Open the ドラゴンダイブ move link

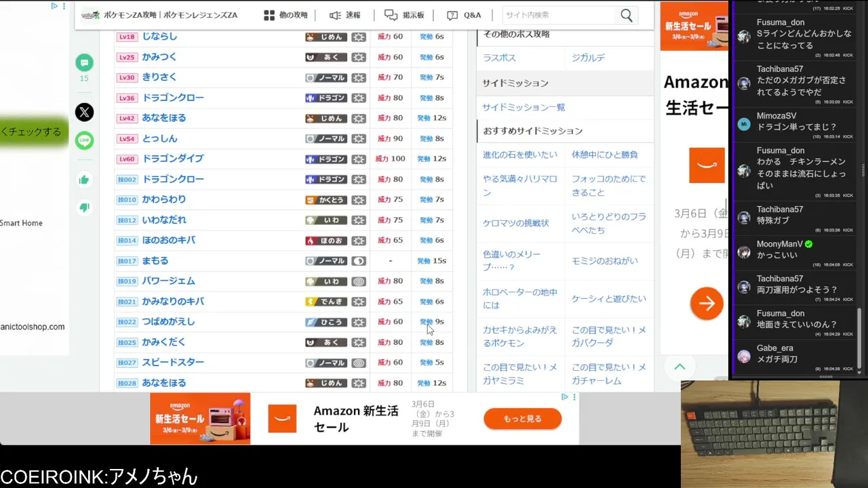173,159
